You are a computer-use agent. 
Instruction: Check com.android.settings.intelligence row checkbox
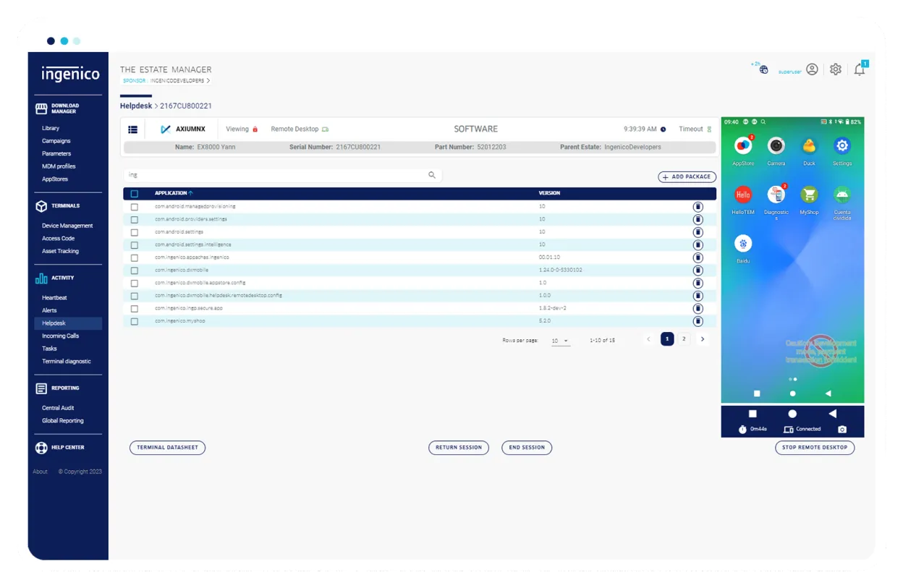[135, 245]
